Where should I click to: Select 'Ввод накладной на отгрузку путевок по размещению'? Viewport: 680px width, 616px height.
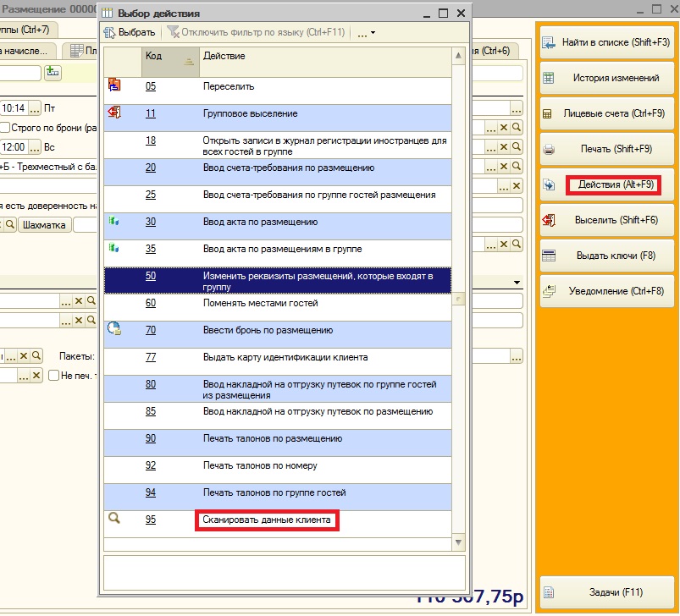click(x=278, y=415)
